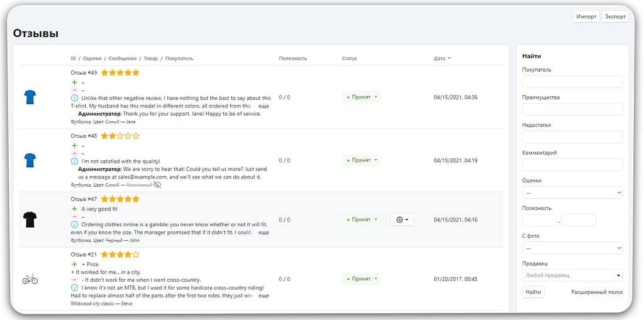644x320 pixels.
Task: Open the Продавец vendor selector
Action: click(572, 275)
